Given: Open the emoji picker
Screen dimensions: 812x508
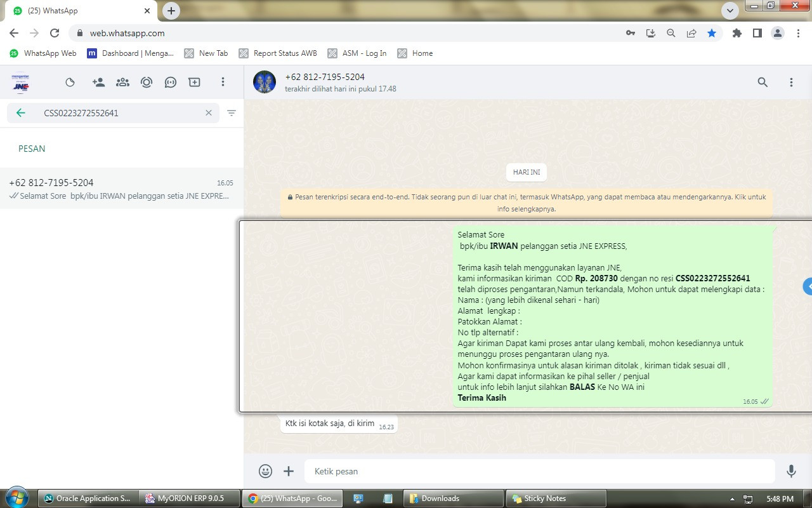Looking at the screenshot, I should click(x=266, y=471).
